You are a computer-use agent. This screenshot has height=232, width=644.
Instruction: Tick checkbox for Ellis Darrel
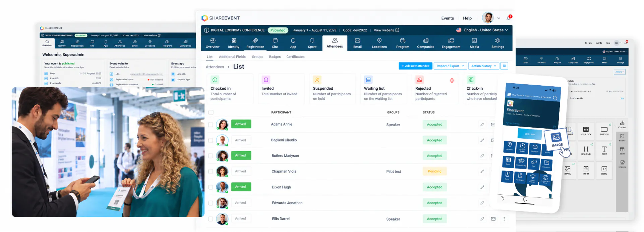coord(211,219)
